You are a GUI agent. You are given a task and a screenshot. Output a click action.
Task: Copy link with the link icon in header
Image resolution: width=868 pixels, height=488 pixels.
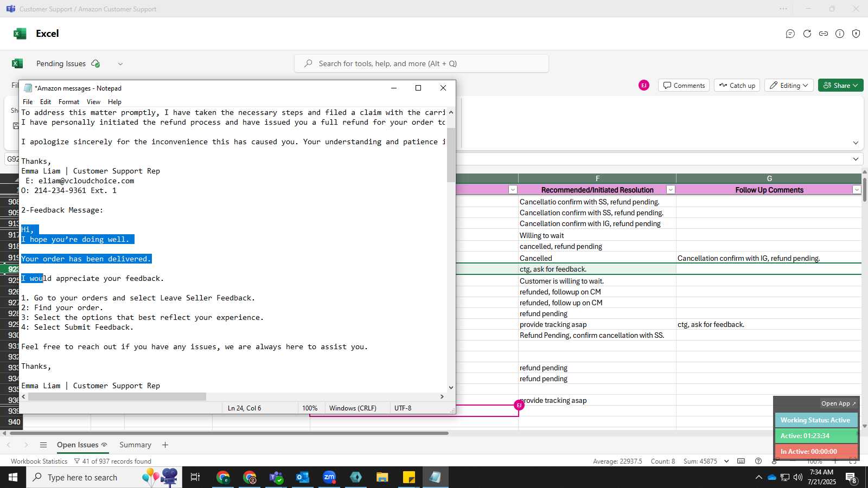[824, 34]
